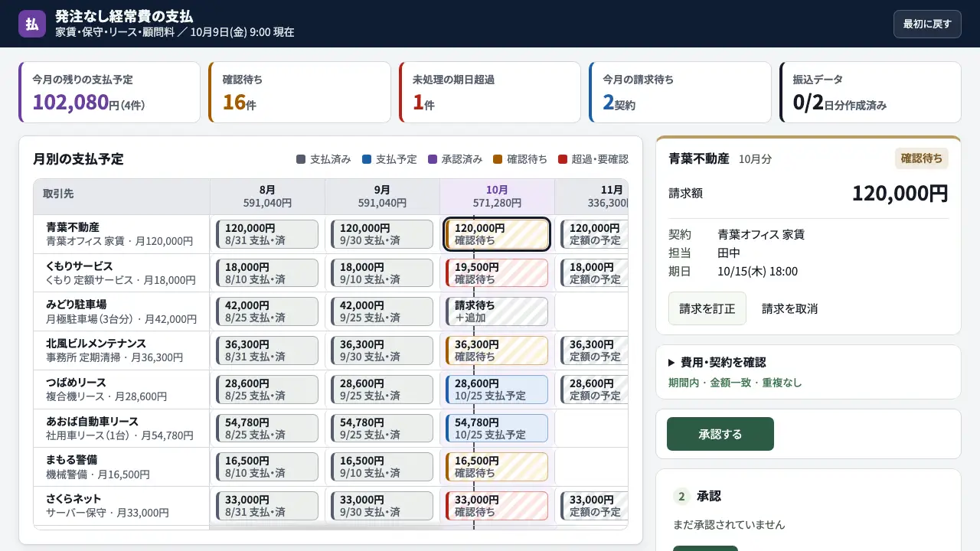Viewport: 980px width, 551px height.
Task: Open くもりサービス October 19,500円 cell
Action: click(x=497, y=273)
